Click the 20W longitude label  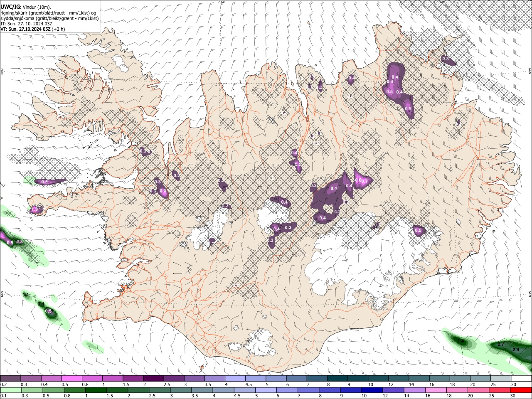(221, 2)
